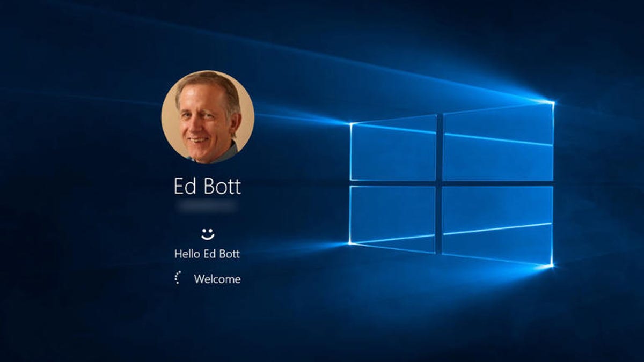Click the glowing top-right corner of logo
The image size is (644, 362).
552,102
